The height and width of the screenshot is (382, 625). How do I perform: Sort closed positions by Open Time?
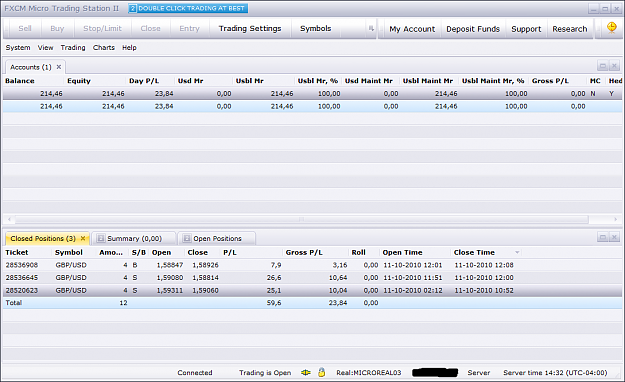point(402,252)
